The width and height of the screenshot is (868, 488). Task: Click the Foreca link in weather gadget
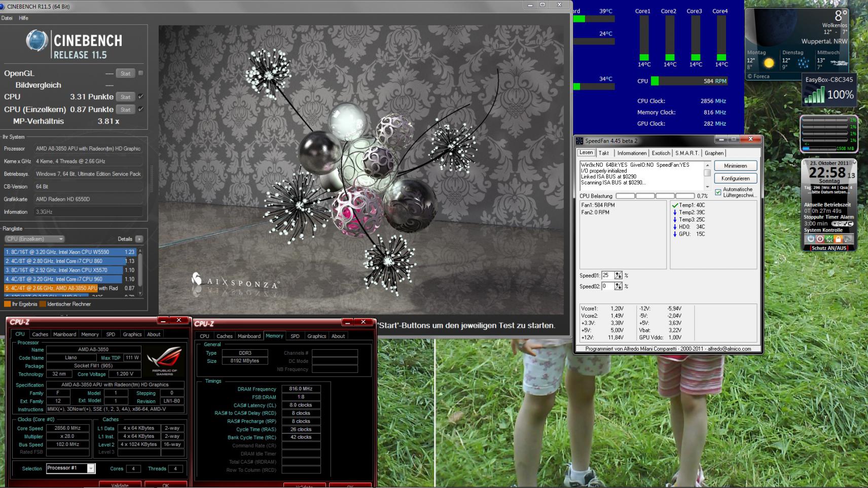758,77
